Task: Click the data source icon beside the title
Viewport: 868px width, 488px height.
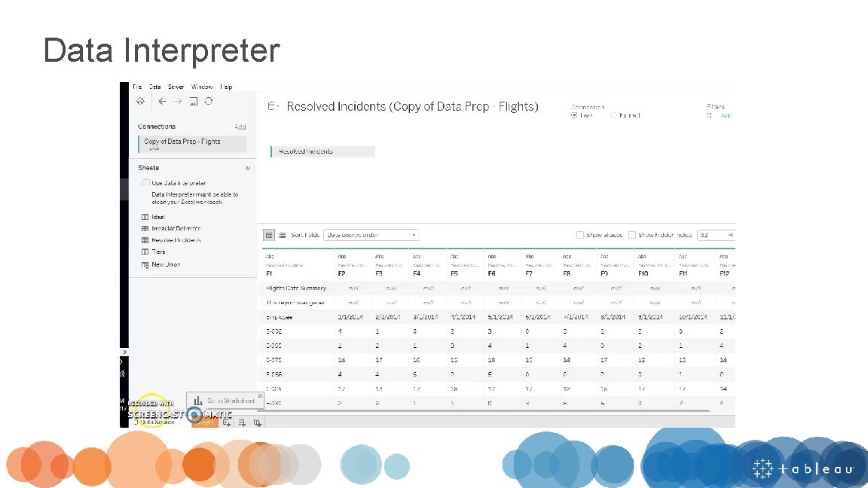Action: 272,106
